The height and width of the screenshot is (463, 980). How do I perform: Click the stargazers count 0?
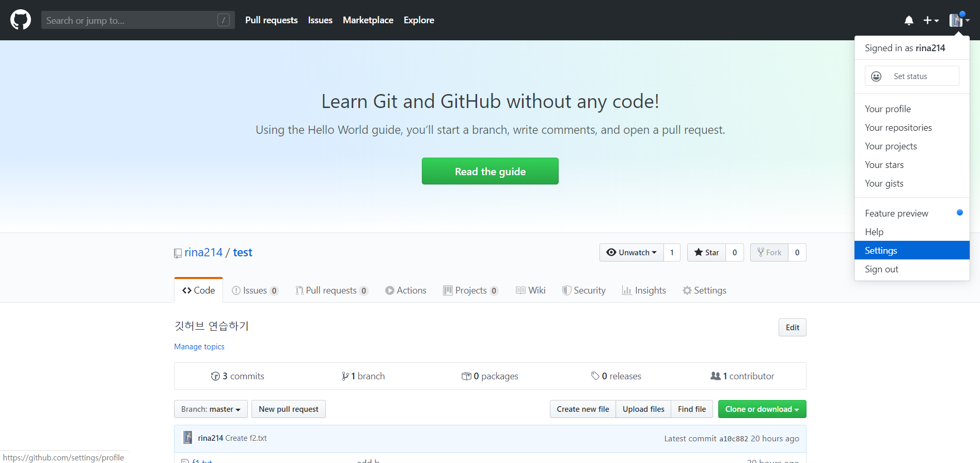tap(735, 252)
